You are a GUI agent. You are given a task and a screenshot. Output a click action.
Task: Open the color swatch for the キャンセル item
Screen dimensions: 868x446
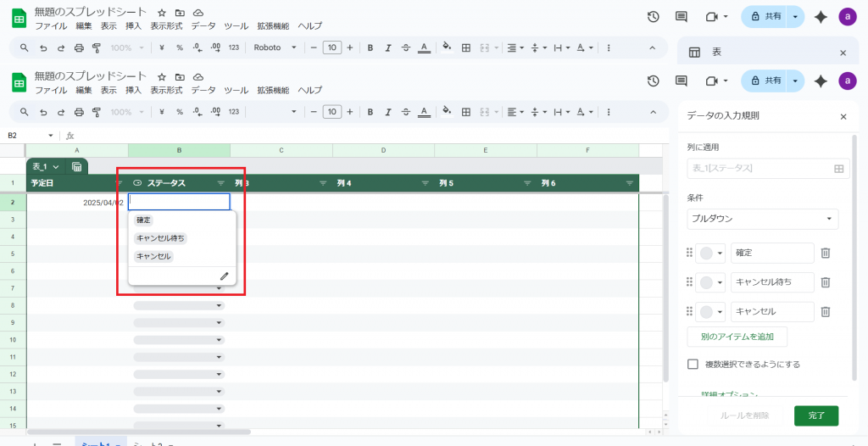point(709,311)
